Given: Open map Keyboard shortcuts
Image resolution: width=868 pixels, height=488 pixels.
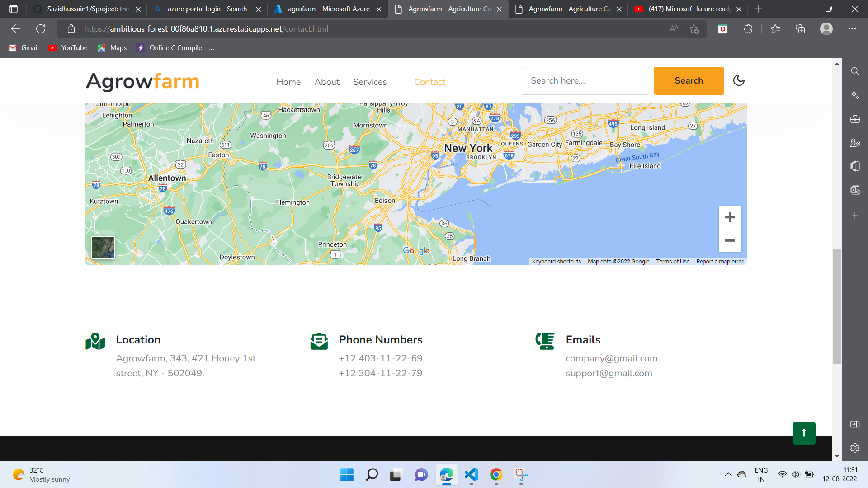Looking at the screenshot, I should (556, 262).
